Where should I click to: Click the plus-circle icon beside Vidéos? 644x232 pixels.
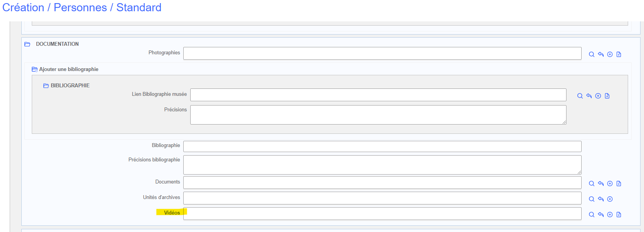point(610,215)
